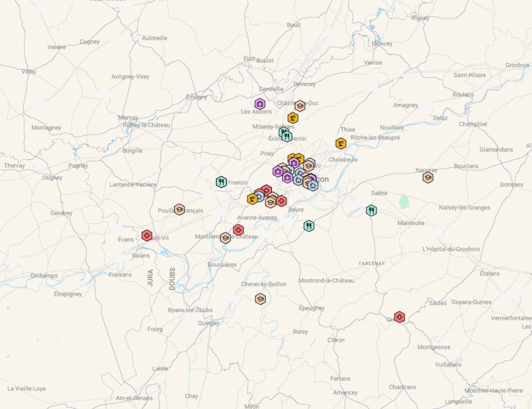Select the red medical marker above Montferrand-le-Château
The image size is (532, 409).
[239, 230]
